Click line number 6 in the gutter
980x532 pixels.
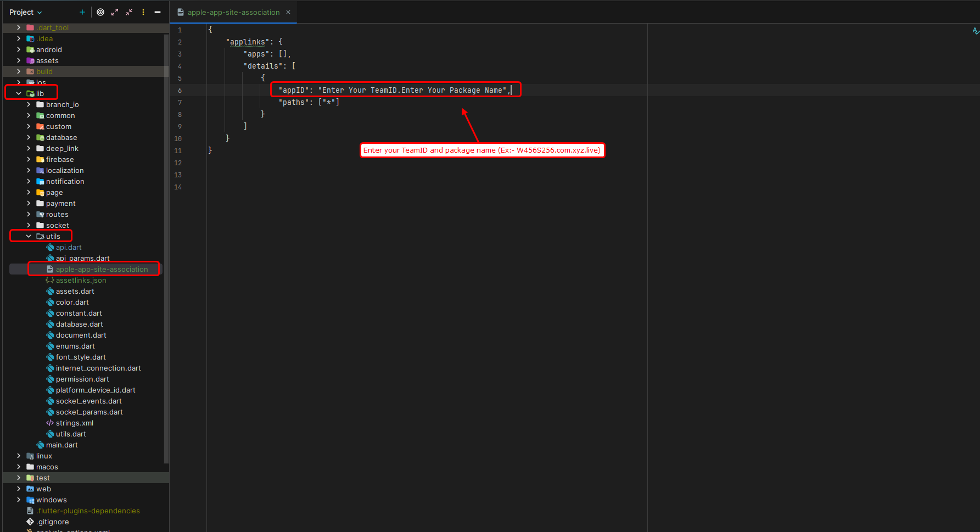tap(180, 89)
